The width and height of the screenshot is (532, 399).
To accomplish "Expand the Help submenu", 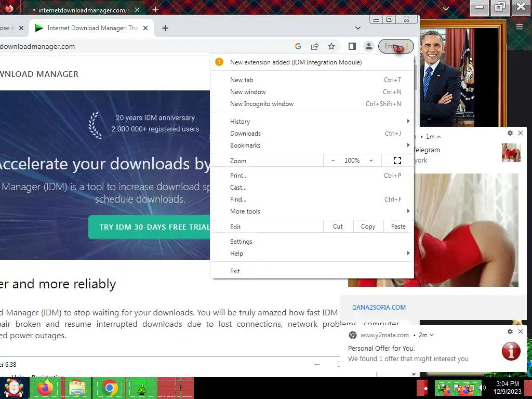I will click(312, 254).
